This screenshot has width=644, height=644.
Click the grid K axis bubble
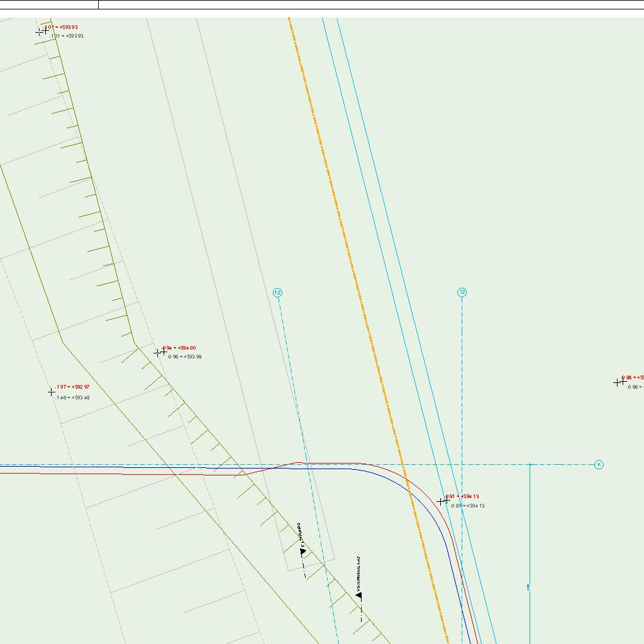pos(599,465)
